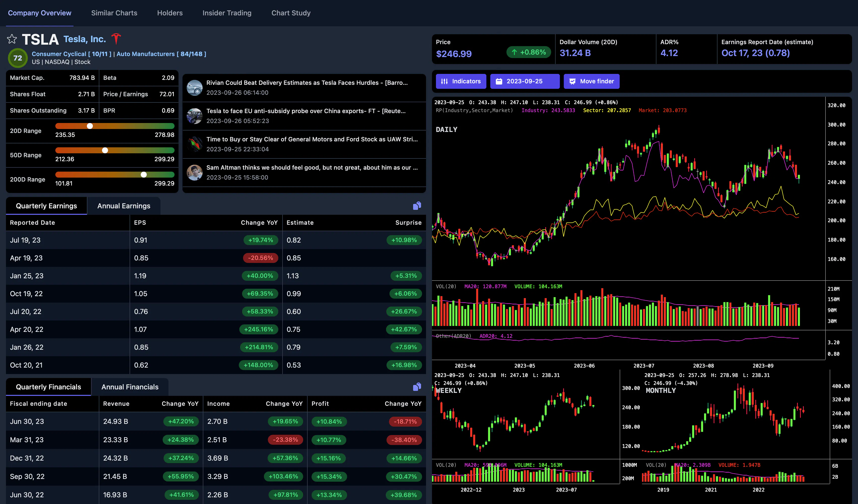Launch the Move finder tool
Viewport: 858px width, 504px height.
click(591, 81)
